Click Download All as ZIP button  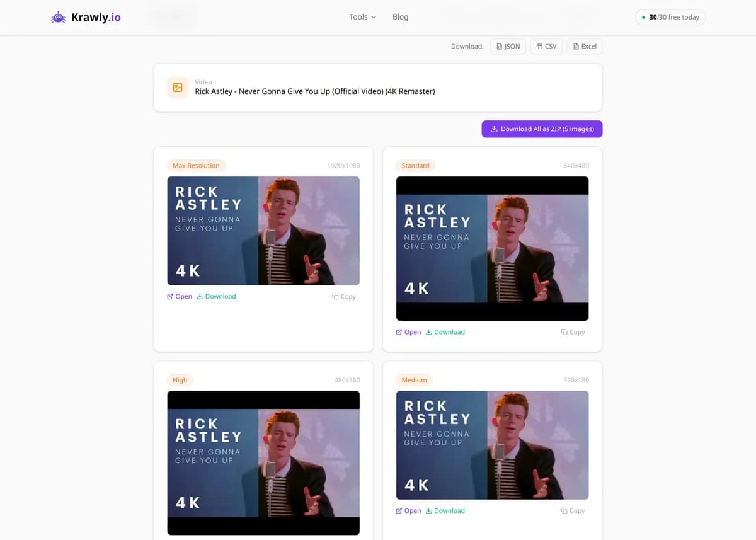tap(542, 129)
